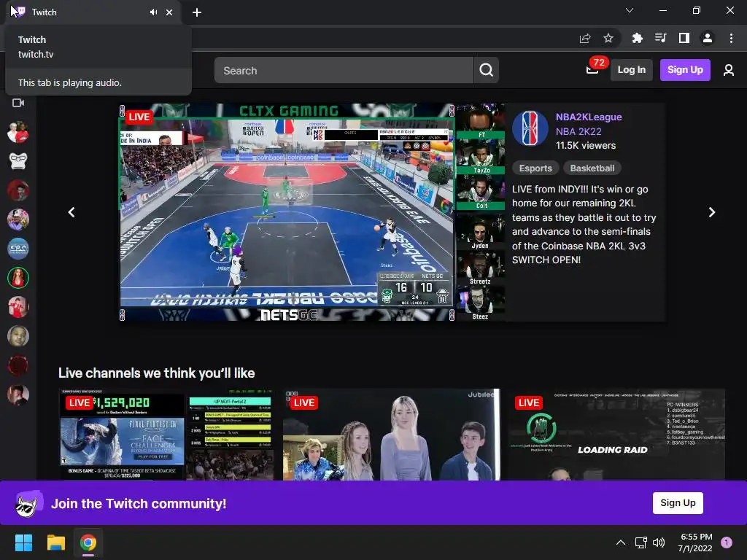747x560 pixels.
Task: Share this page via the share icon
Action: [x=585, y=38]
